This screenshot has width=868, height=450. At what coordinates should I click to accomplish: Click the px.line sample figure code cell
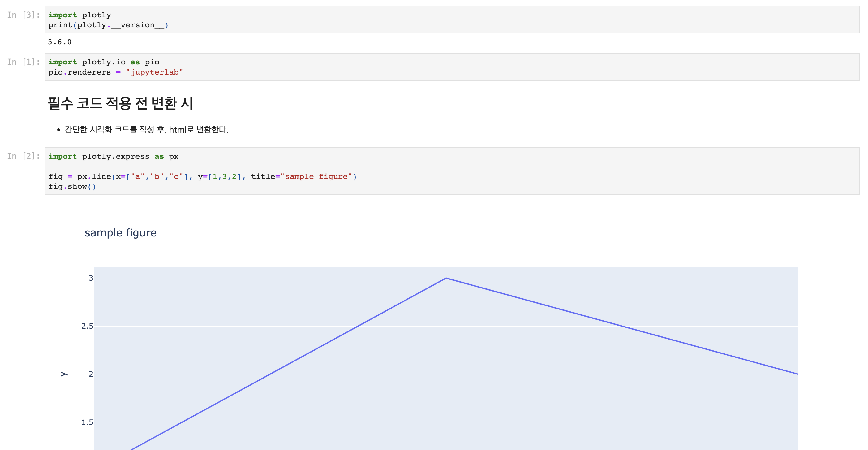click(x=452, y=171)
